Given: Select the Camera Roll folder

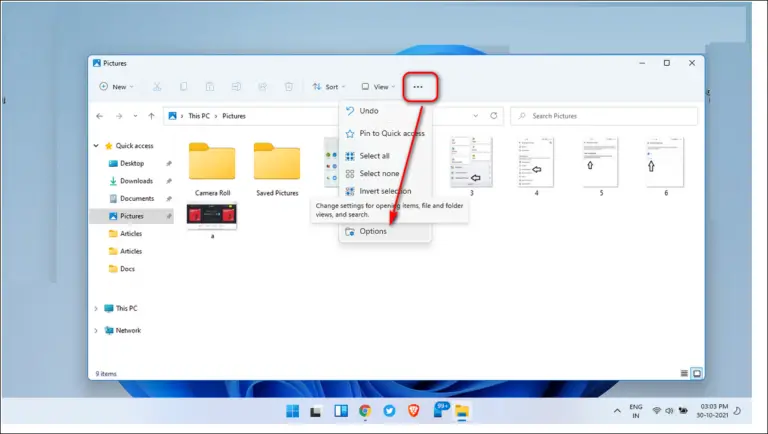Looking at the screenshot, I should [x=212, y=169].
